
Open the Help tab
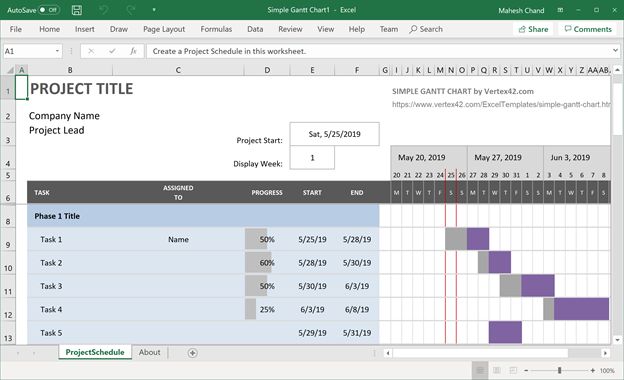(357, 29)
